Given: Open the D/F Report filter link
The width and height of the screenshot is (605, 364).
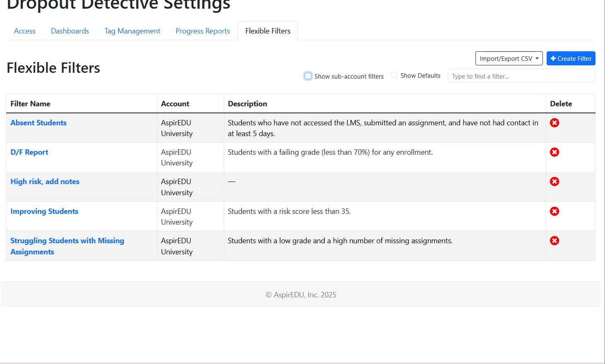Looking at the screenshot, I should point(29,152).
